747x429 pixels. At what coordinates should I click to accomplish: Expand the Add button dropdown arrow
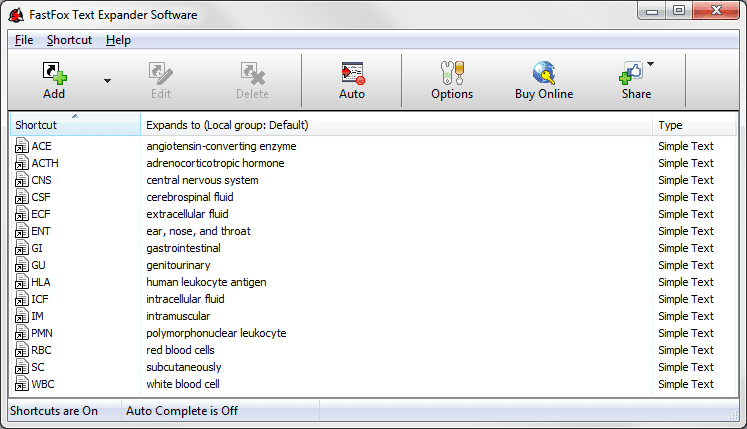(107, 80)
